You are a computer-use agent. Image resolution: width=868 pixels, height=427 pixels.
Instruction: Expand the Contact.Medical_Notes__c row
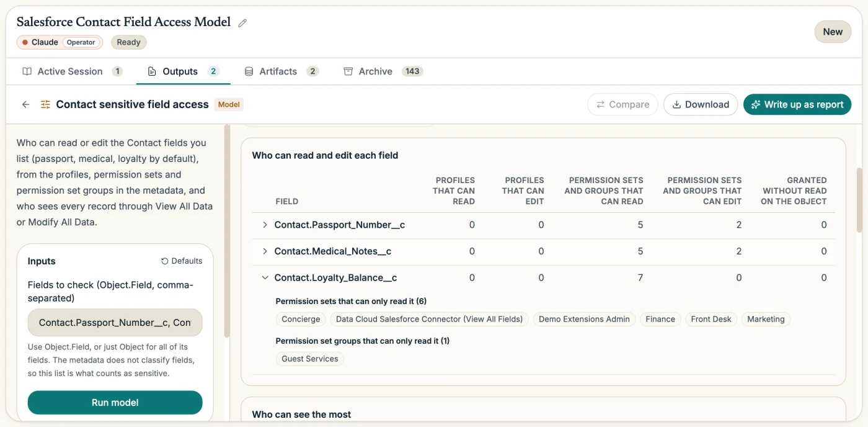[x=265, y=251]
